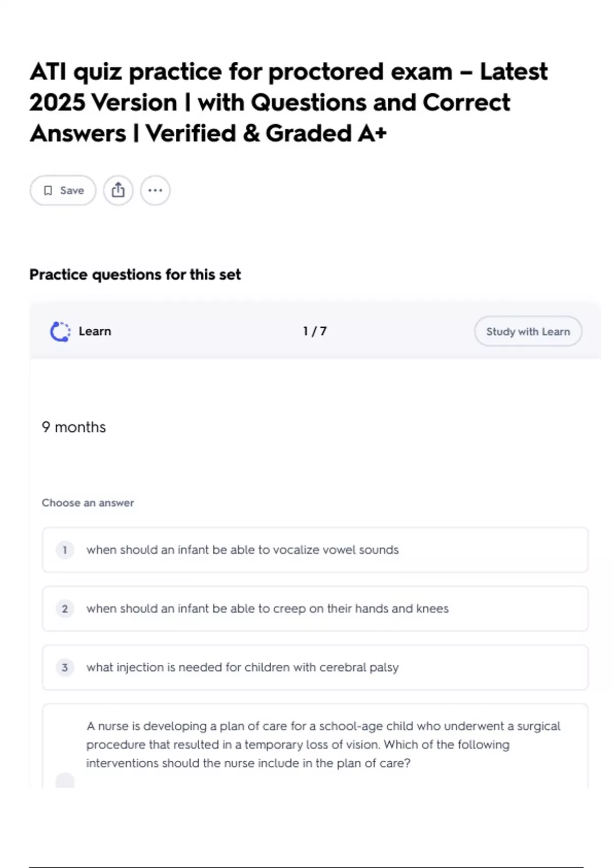Click the number 1 answer badge

point(65,550)
